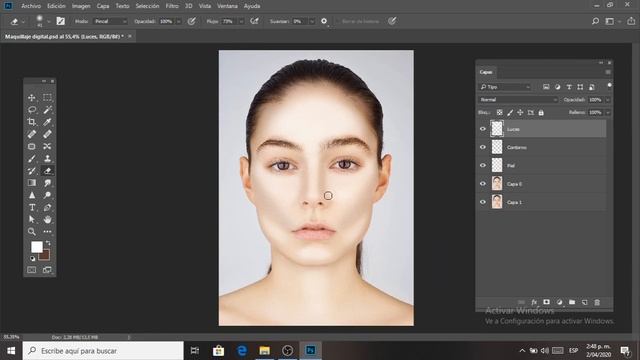
Task: Toggle lock transparent pixels
Action: pos(500,113)
